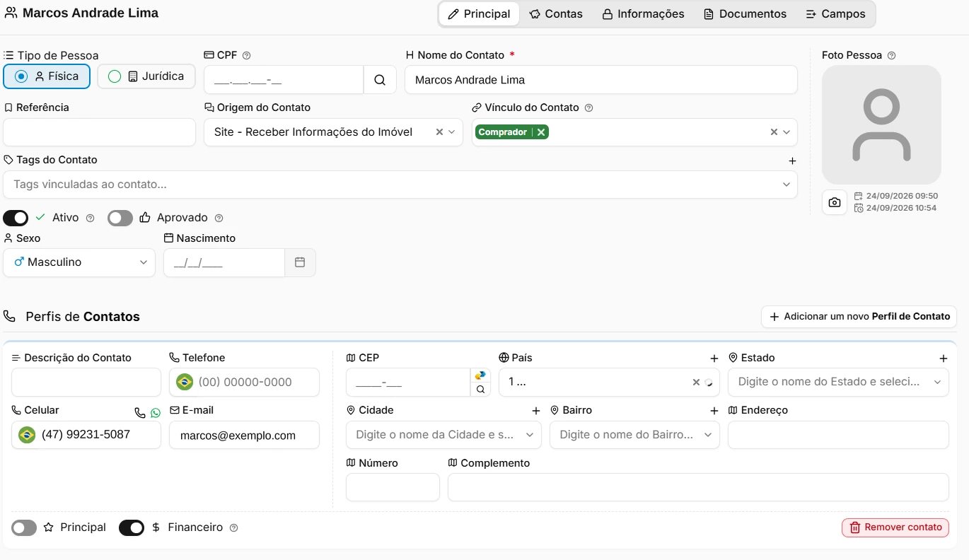The image size is (969, 560).
Task: Select the Jurídica person type option
Action: [146, 76]
